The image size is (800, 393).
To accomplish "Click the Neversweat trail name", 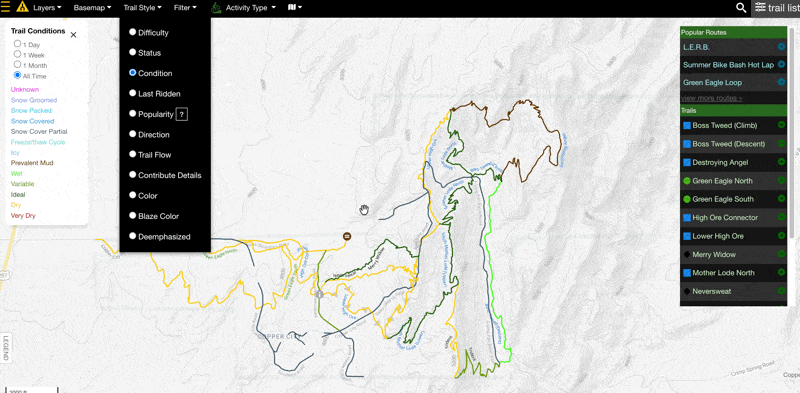I will pos(712,291).
